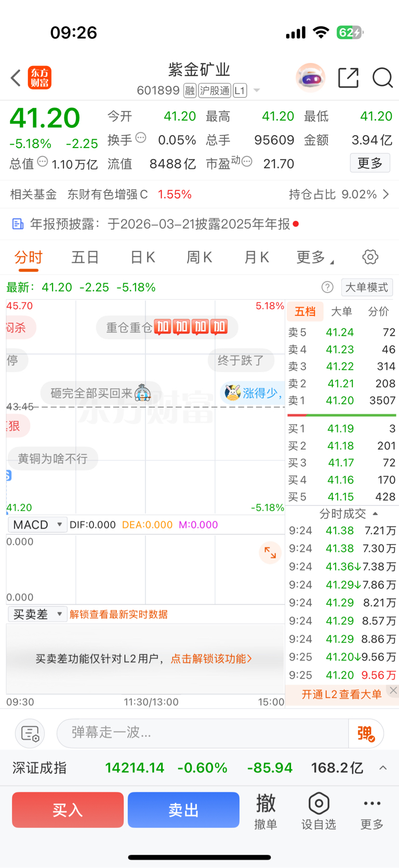The image size is (399, 868).
Task: Switch to the 日K tab
Action: [142, 257]
